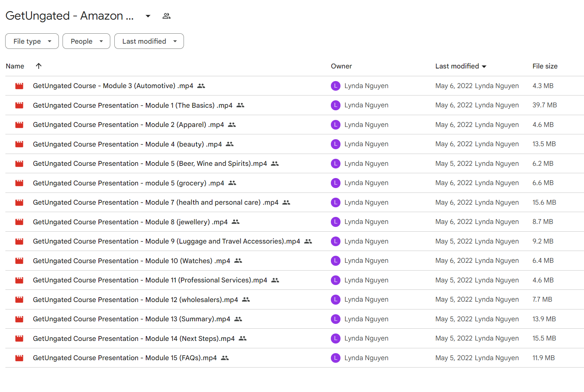Click shared icon next to Module 1 (The Basics)
Viewport: 584px width, 392px height.
[240, 105]
